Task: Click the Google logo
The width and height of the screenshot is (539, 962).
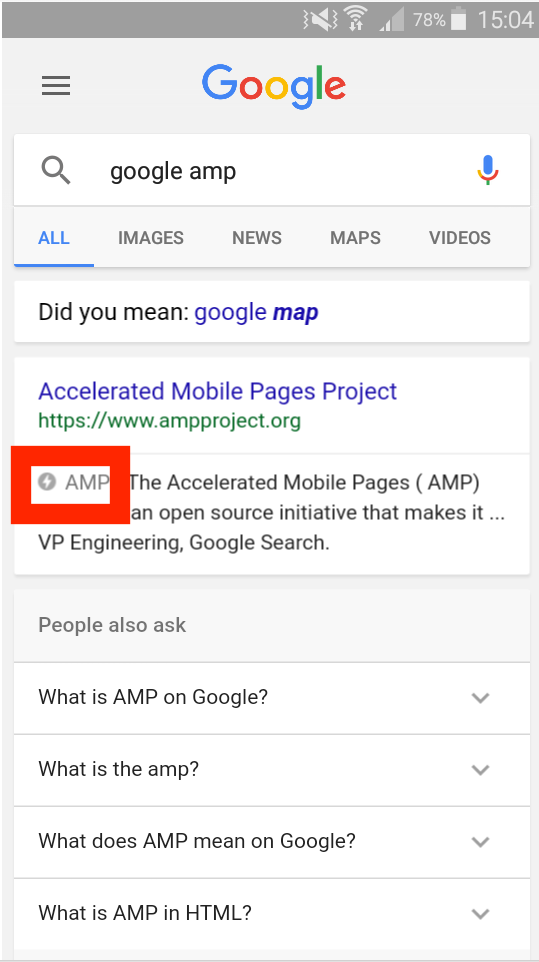Action: 273,87
